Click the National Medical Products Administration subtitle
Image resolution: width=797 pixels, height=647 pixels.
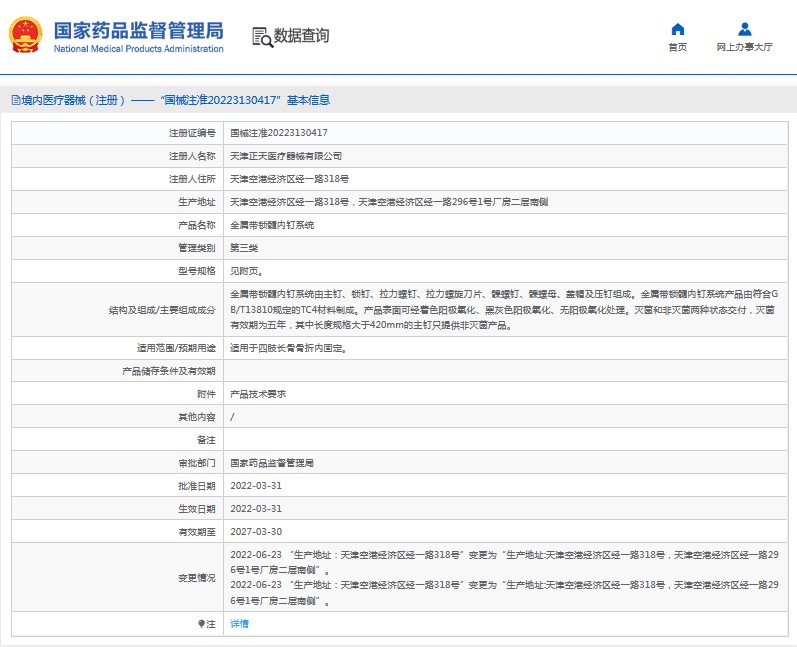coord(138,48)
